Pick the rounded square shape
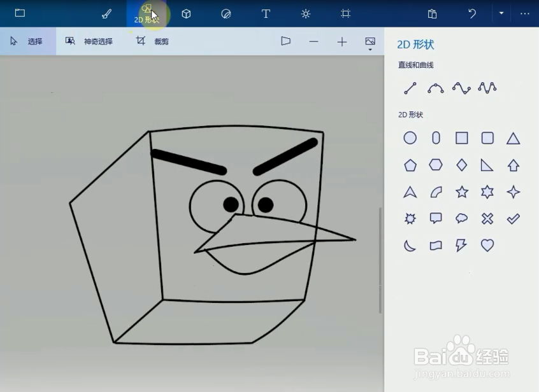Image resolution: width=539 pixels, height=392 pixels. 487,138
